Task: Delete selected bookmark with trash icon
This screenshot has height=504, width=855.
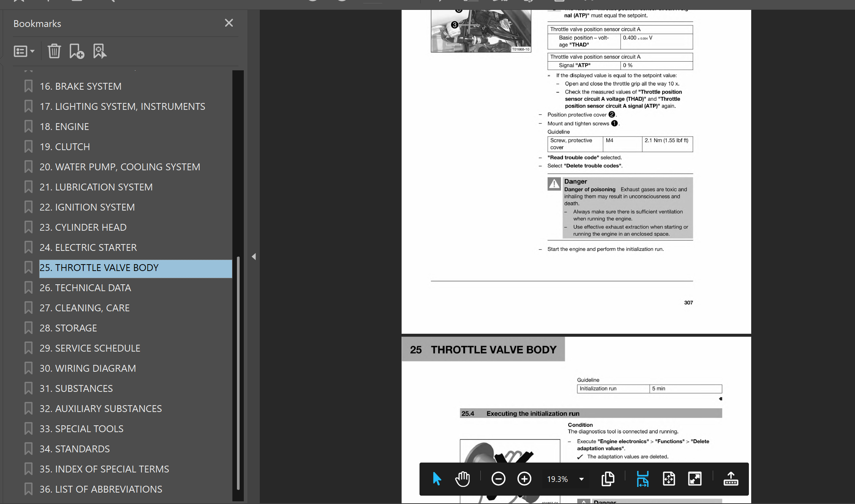Action: (54, 51)
